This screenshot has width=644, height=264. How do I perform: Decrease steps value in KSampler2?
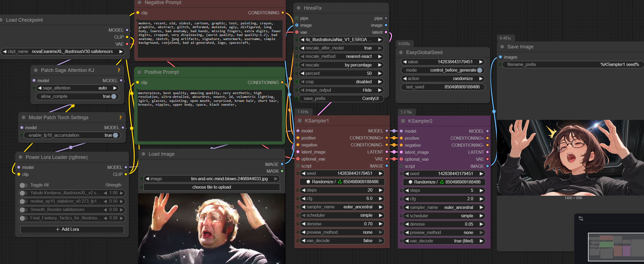pos(407,191)
